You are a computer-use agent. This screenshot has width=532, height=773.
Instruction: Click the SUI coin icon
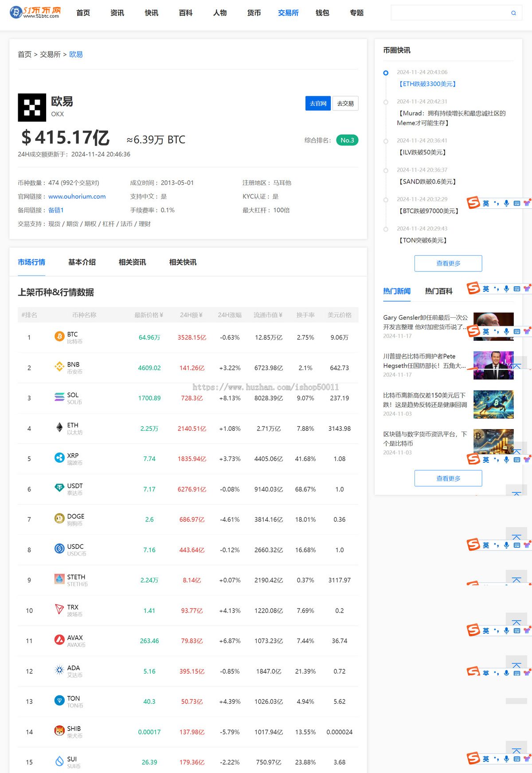coord(59,761)
